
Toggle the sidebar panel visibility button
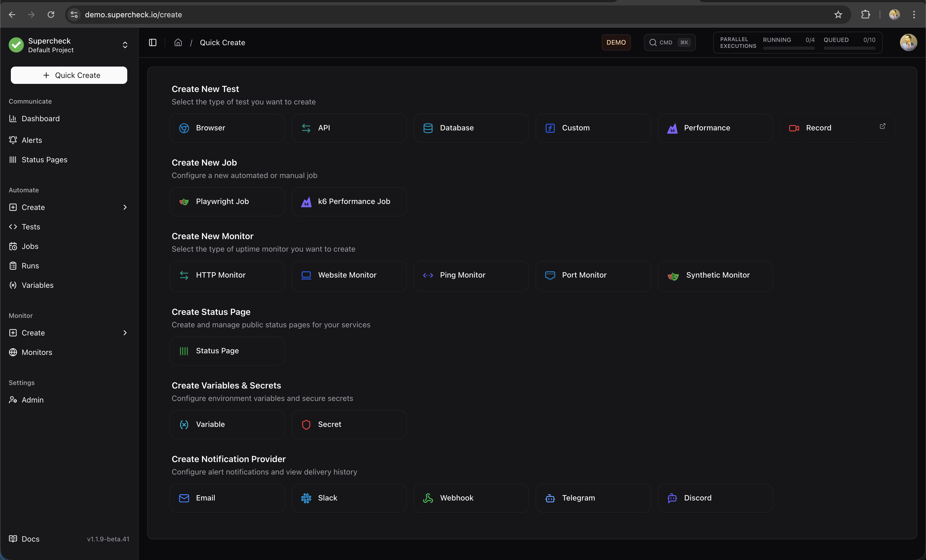tap(153, 42)
